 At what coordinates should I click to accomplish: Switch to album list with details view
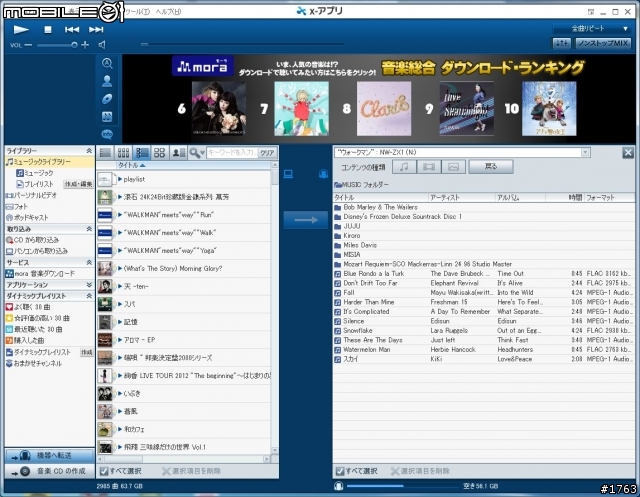(142, 153)
